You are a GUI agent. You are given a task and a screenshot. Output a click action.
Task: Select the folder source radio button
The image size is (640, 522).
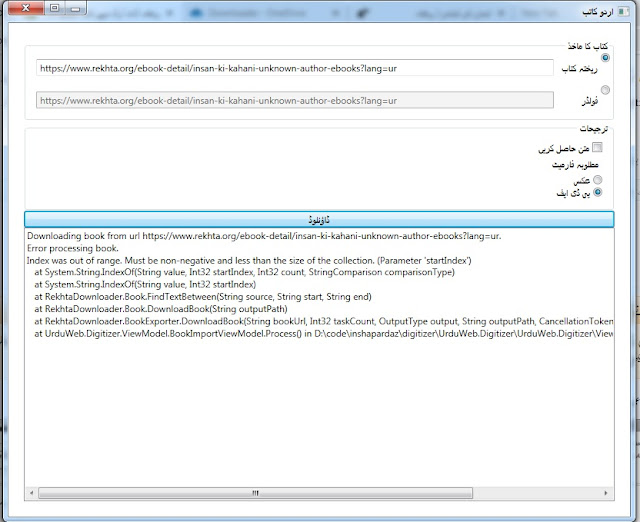pos(606,90)
